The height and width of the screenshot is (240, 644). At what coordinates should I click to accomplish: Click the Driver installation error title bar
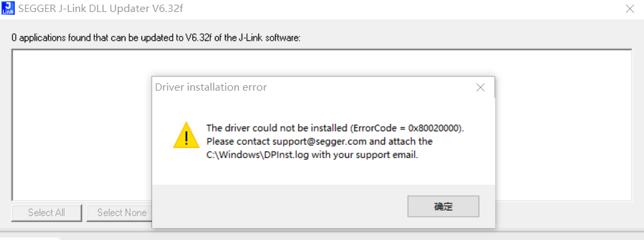pos(312,87)
